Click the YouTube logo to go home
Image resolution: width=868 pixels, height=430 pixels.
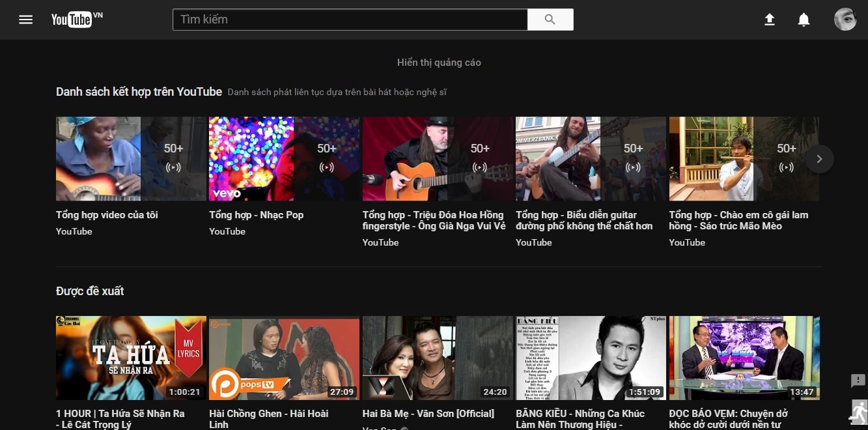click(73, 20)
